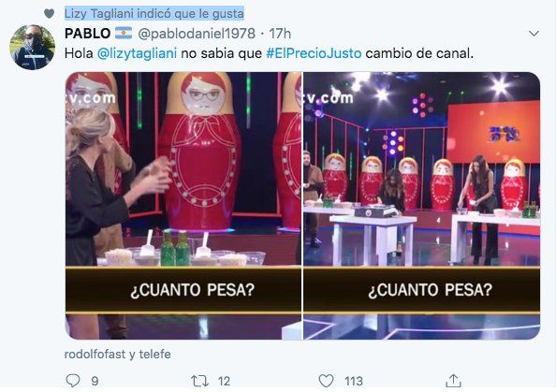The height and width of the screenshot is (392, 556).
Task: Open the #ElPrecioJusto hashtag
Action: [314, 53]
